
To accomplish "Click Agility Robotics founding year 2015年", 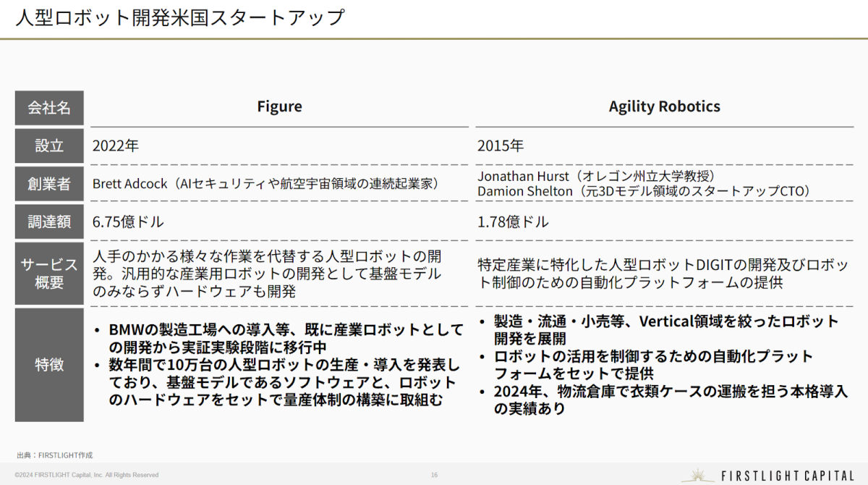I will tap(501, 145).
